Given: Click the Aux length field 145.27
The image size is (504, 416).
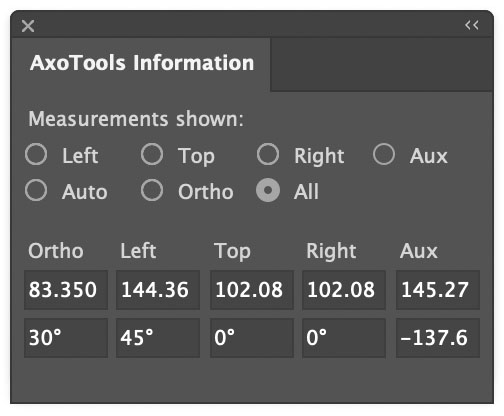Looking at the screenshot, I should click(438, 290).
